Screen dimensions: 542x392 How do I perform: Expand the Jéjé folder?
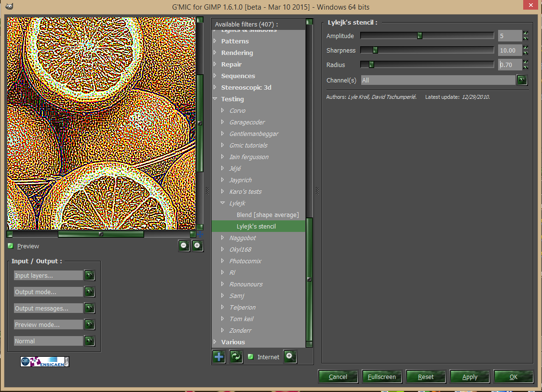[x=223, y=168]
